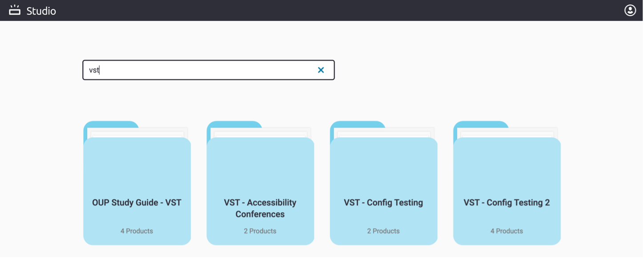The height and width of the screenshot is (258, 644).
Task: Click 4 Products under Config Testing 2
Action: (x=507, y=231)
